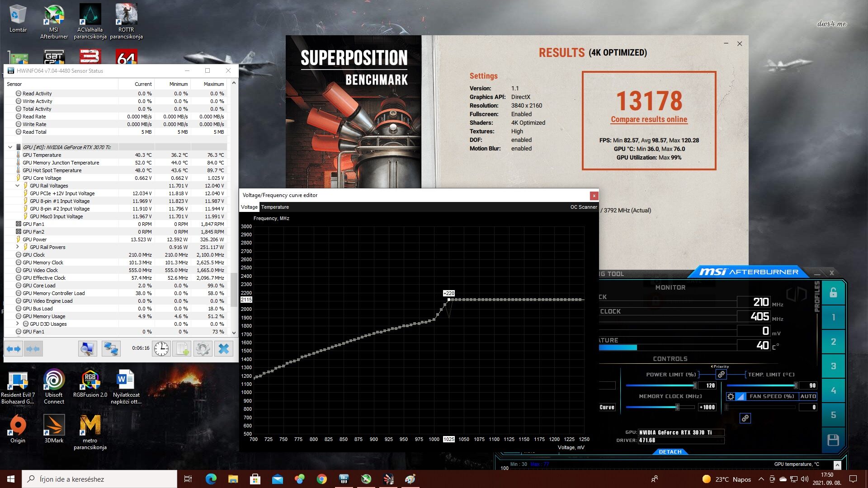Screen dimensions: 868x488
Task: Open HWiNFO sensor settings gear icon
Action: point(203,349)
